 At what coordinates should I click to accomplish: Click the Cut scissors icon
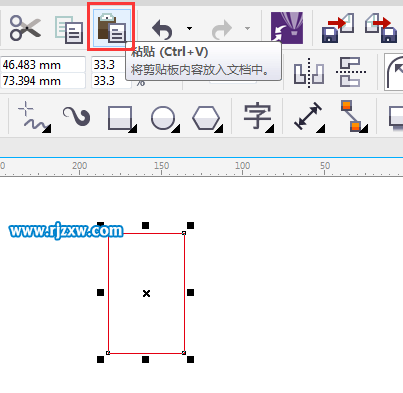(25, 28)
